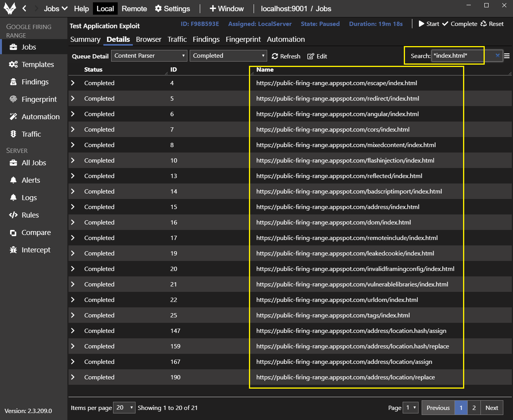Viewport: 513px width, 420px height.
Task: Expand the row with ID 4
Action: (x=73, y=83)
